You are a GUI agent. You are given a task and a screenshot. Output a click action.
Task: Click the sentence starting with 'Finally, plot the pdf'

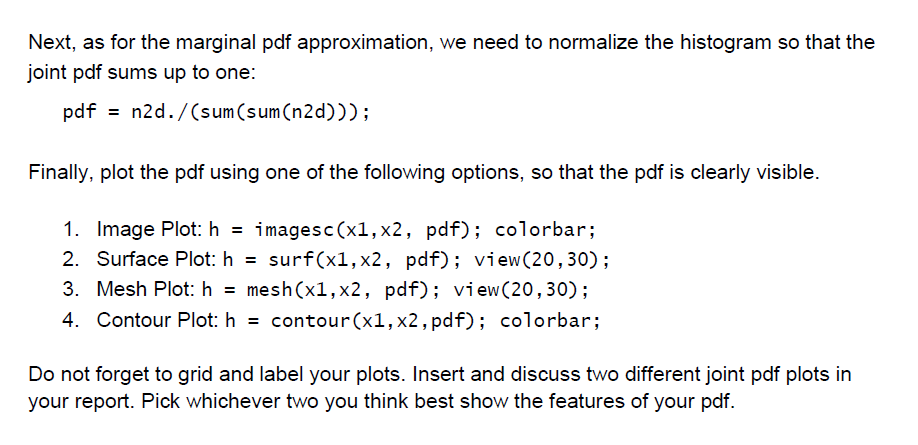tap(423, 173)
